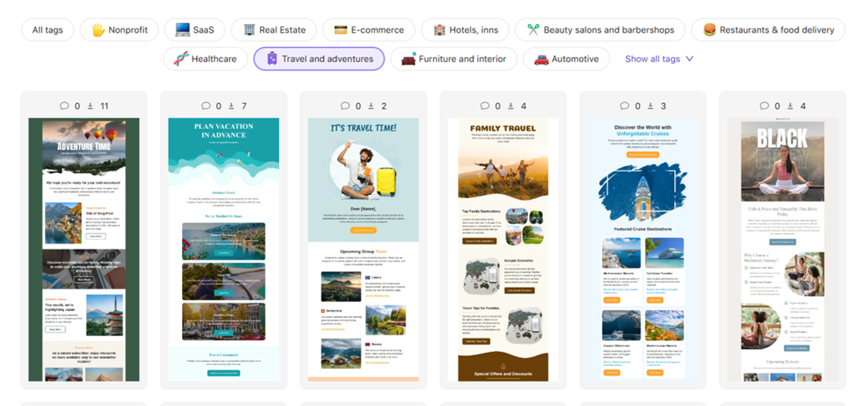Click comment icon on Adventure Time template
The image size is (868, 406).
click(64, 106)
